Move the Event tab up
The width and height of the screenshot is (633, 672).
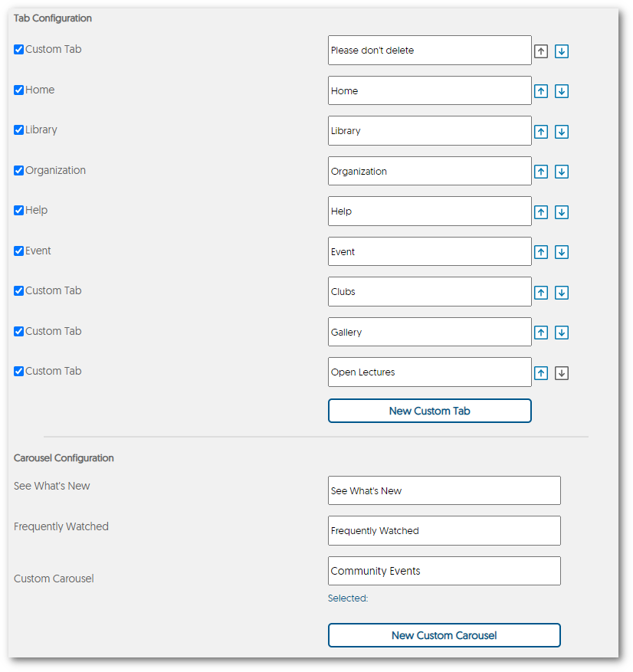541,251
